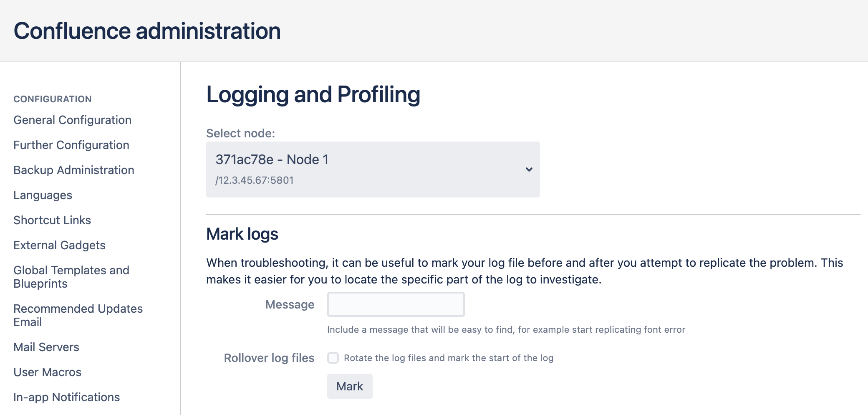This screenshot has width=868, height=415.
Task: Go to Further Configuration page
Action: point(71,145)
